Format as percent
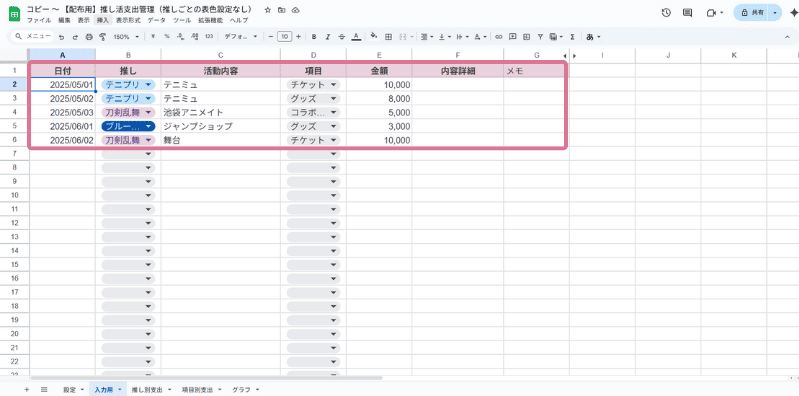Screen dimensions: 799x396 tap(167, 37)
